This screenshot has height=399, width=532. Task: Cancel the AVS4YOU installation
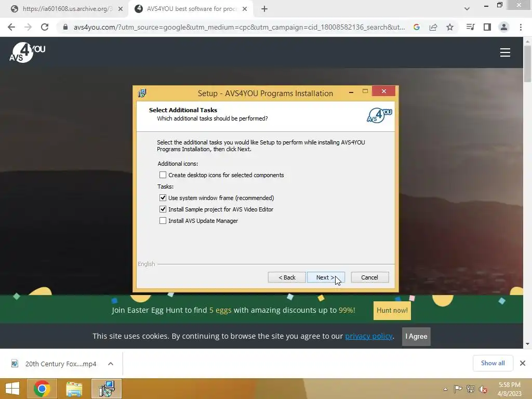370,277
